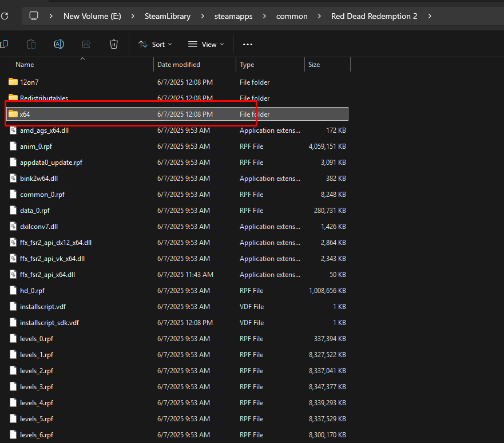Select levels_6.rpf file name

[37, 435]
